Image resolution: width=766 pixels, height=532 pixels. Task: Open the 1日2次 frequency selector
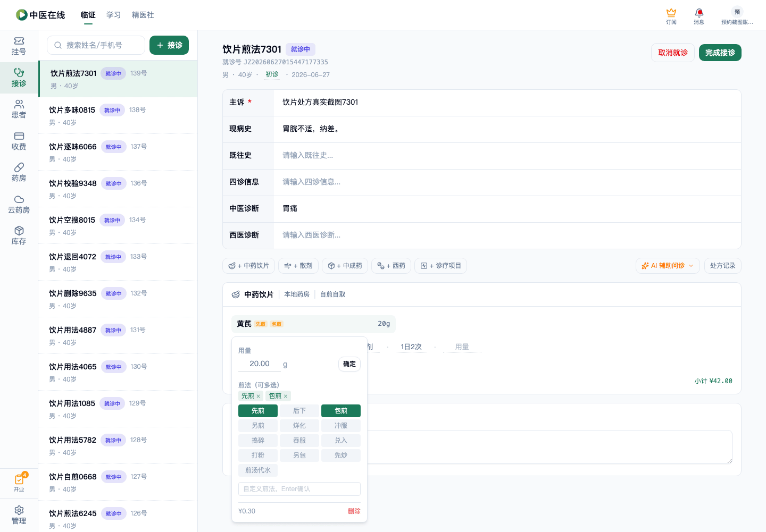coord(411,347)
